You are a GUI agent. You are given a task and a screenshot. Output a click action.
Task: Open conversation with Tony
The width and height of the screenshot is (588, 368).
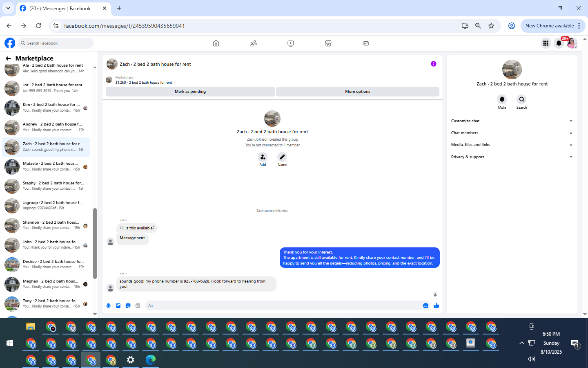[46, 304]
